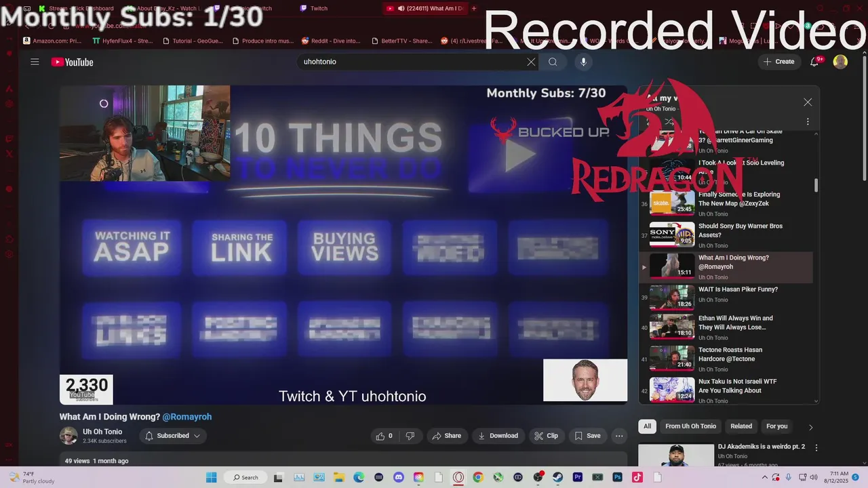Image resolution: width=868 pixels, height=488 pixels.
Task: Play Should Sony Buy Warner Bros Assets?
Action: coord(726,235)
